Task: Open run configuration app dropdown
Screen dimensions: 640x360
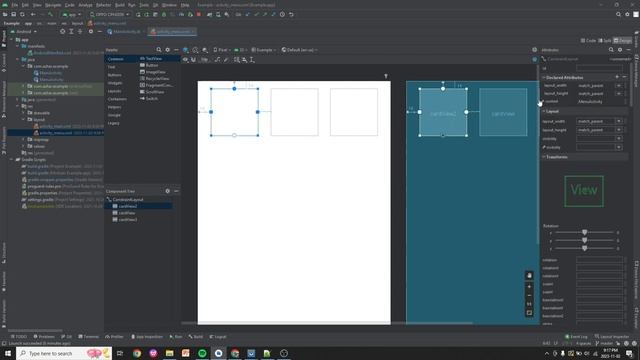Action: pyautogui.click(x=71, y=14)
